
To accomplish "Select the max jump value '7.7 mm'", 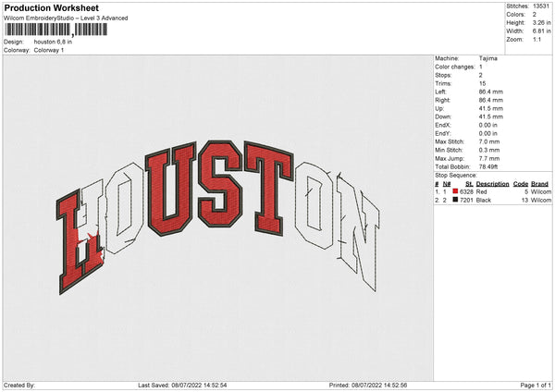I will coord(489,159).
